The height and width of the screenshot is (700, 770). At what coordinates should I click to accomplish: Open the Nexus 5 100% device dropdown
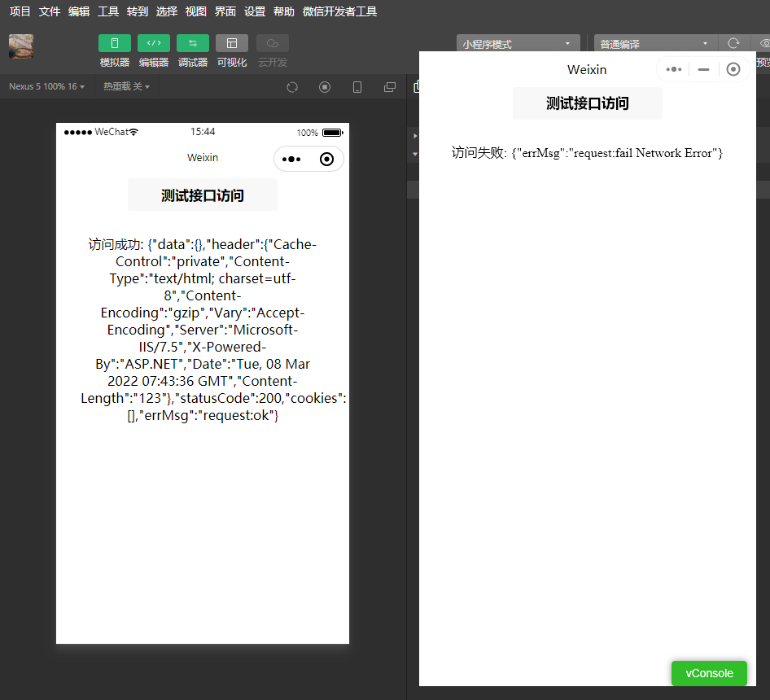46,86
